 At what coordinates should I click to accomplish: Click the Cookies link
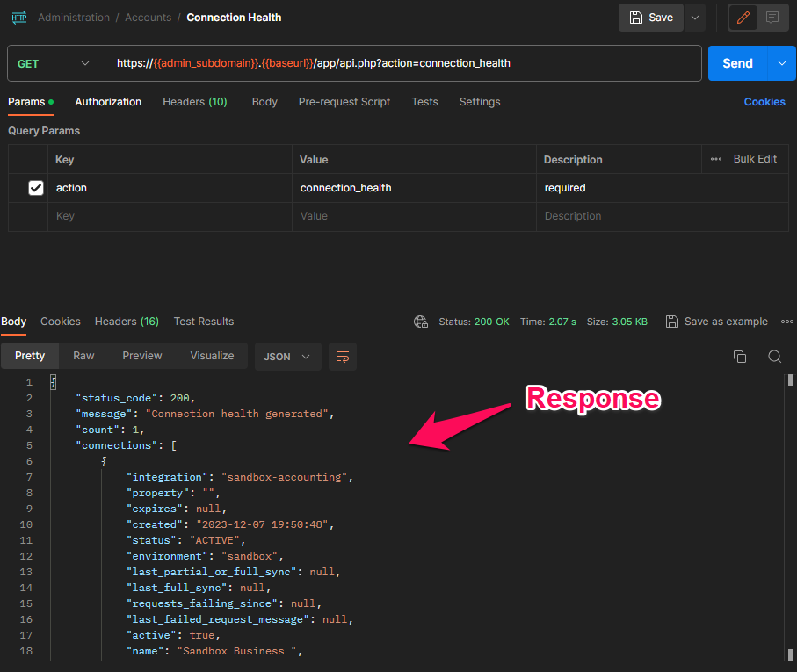[764, 102]
